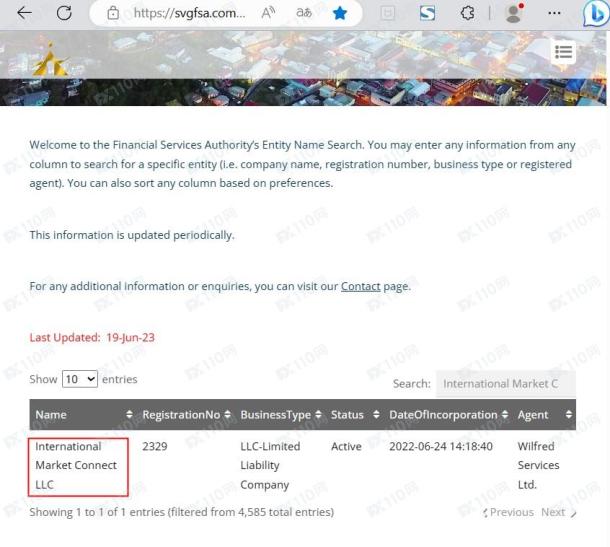Click 'This information is updated periodically' text
The width and height of the screenshot is (610, 547).
tap(132, 235)
